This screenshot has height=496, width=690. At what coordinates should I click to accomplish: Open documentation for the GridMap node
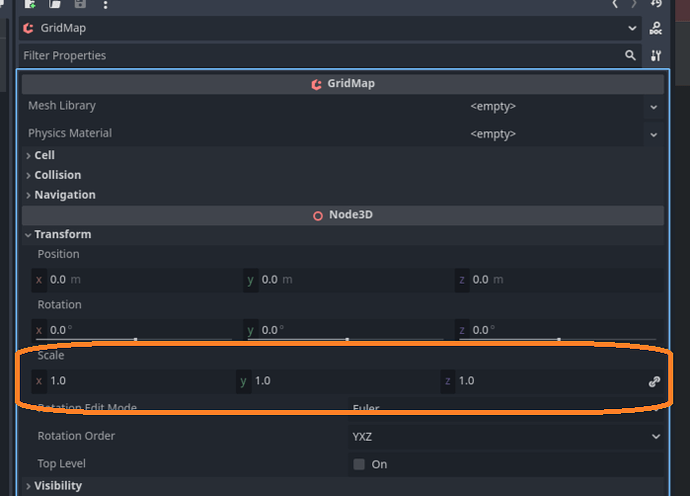tap(656, 28)
